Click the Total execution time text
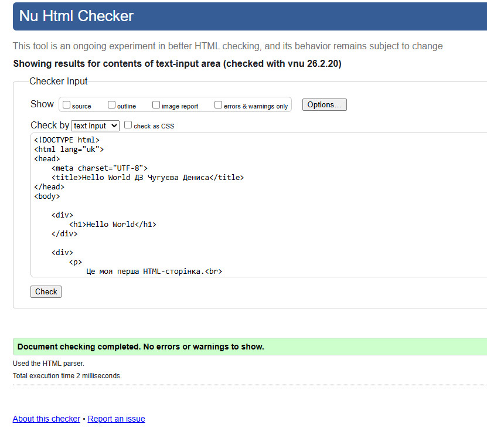Viewport: 487px width, 448px height. [67, 375]
